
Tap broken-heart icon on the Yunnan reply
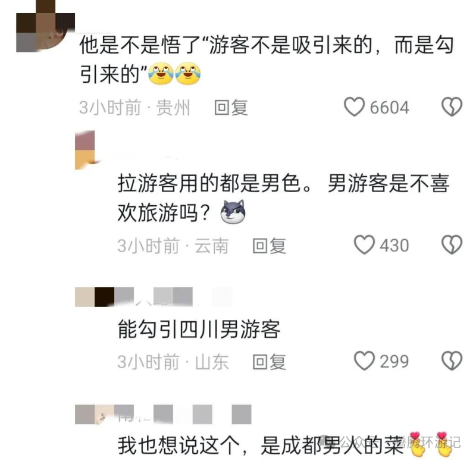[x=452, y=244]
